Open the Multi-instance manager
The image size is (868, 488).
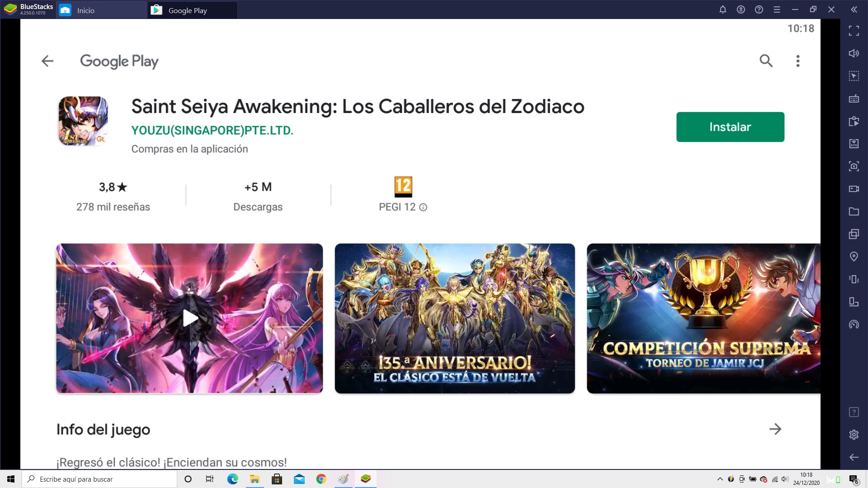point(854,234)
